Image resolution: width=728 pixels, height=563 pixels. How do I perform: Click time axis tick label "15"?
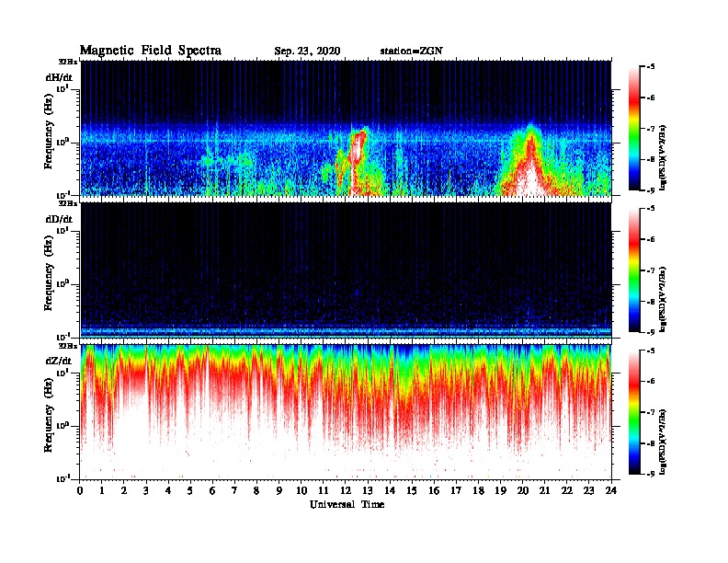point(412,491)
